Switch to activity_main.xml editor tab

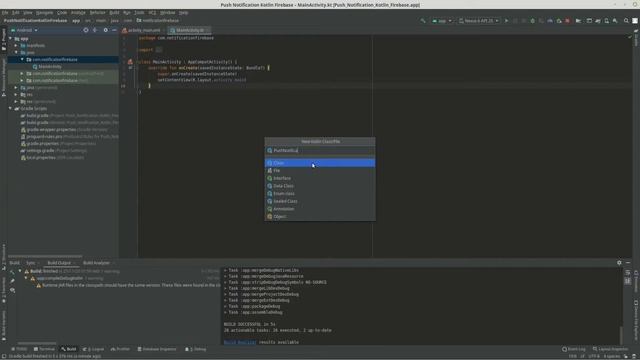143,30
